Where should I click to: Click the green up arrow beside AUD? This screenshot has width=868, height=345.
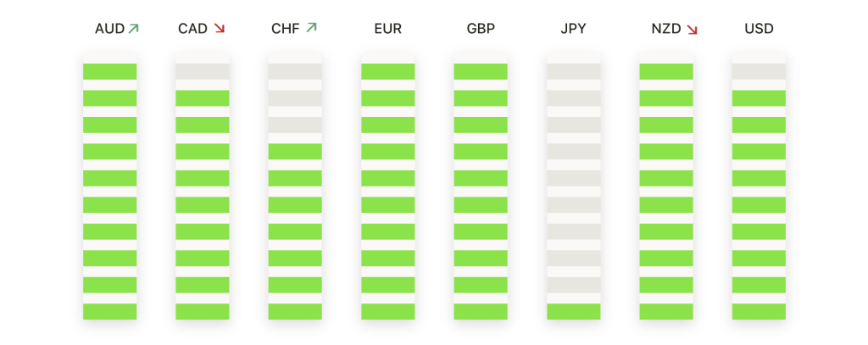click(x=134, y=29)
